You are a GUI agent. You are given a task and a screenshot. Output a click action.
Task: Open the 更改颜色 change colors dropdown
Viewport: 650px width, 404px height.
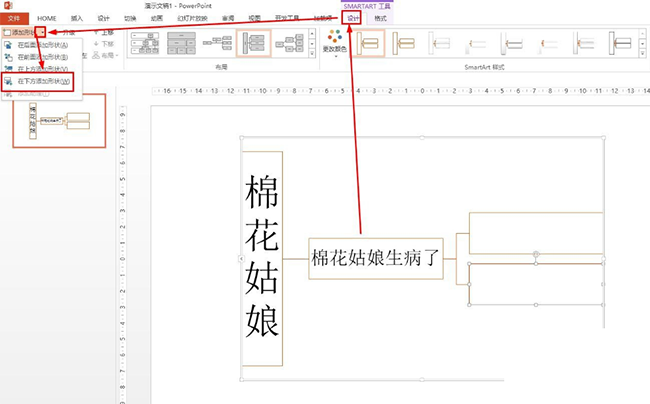coord(334,43)
